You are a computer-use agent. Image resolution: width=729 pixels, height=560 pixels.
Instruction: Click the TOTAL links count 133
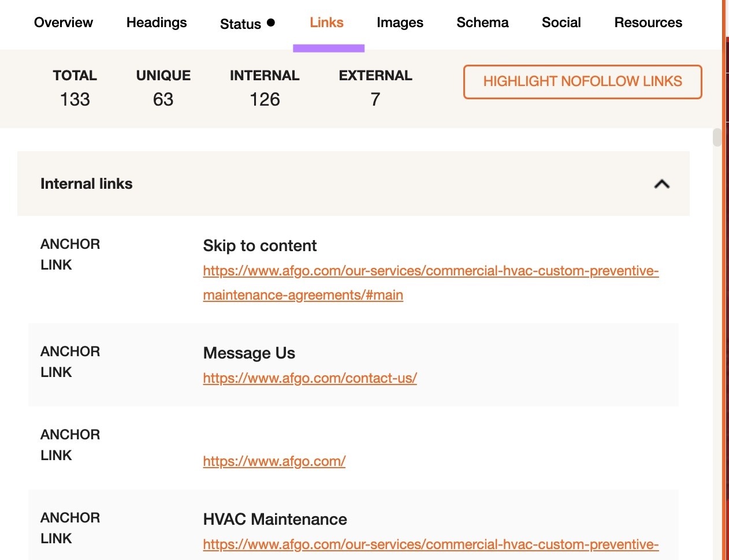pos(74,99)
